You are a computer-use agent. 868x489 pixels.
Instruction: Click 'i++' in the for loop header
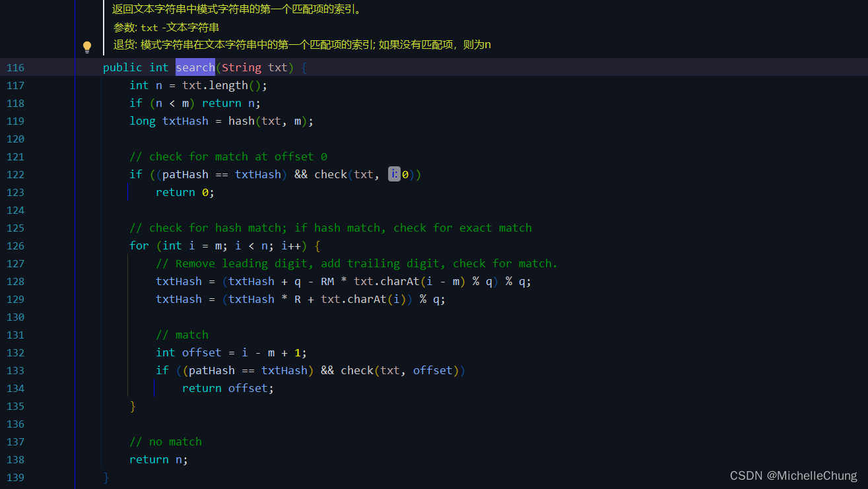pyautogui.click(x=291, y=245)
